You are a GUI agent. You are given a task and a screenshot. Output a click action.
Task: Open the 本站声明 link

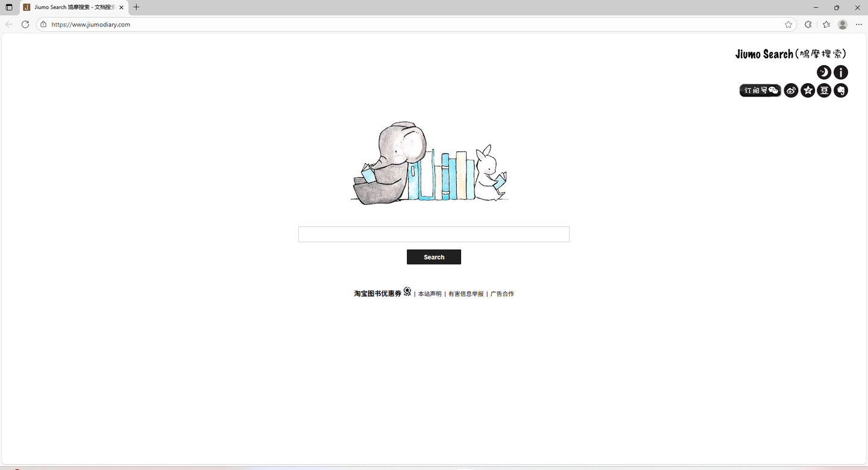pos(430,294)
